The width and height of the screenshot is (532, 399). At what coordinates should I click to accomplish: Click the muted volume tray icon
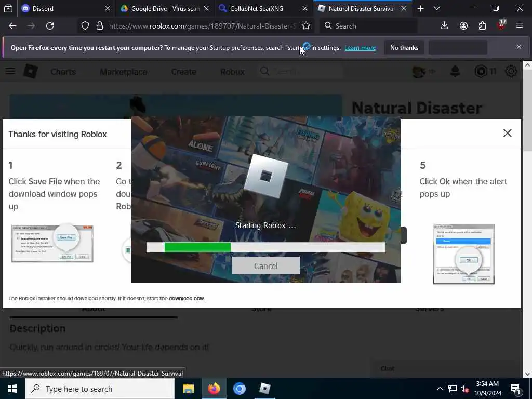point(465,389)
